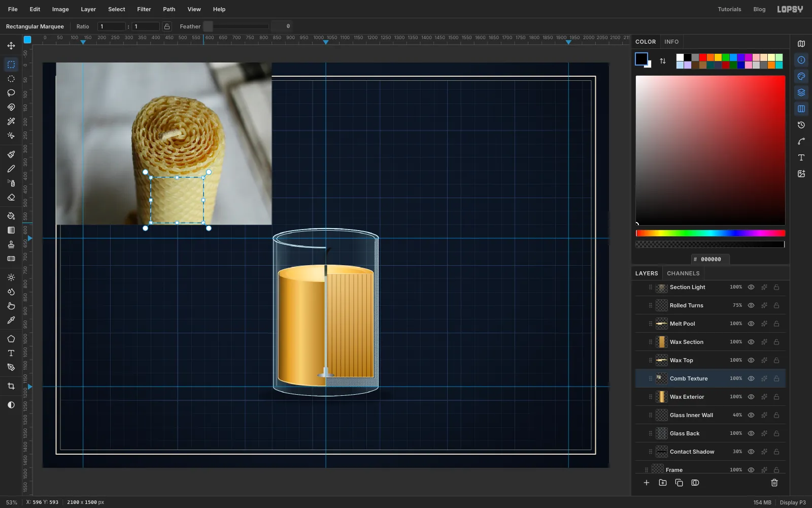This screenshot has width=812, height=508.
Task: Add a layer mask
Action: coord(695,483)
